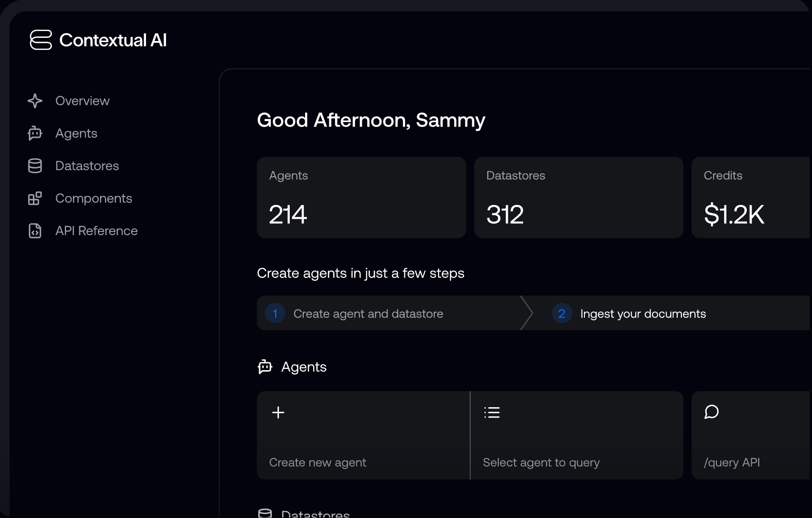Click the Contextual AI logo icon

(41, 40)
